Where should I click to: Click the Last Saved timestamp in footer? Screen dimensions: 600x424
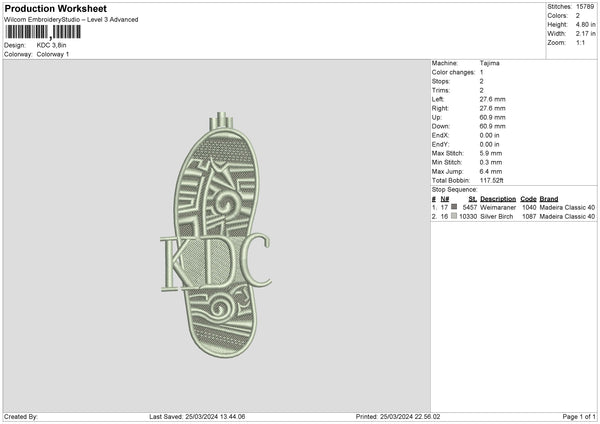tap(197, 417)
